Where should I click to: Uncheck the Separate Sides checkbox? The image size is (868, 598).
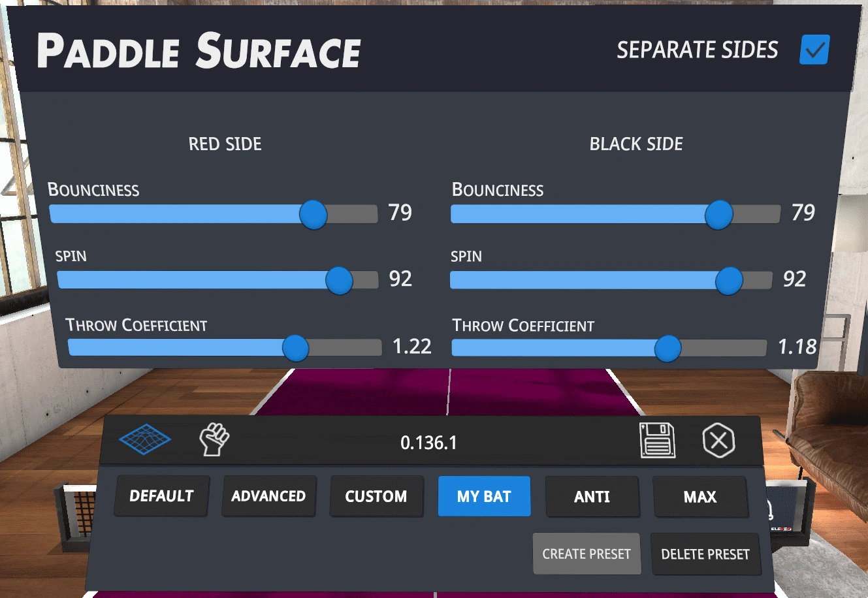click(x=814, y=50)
